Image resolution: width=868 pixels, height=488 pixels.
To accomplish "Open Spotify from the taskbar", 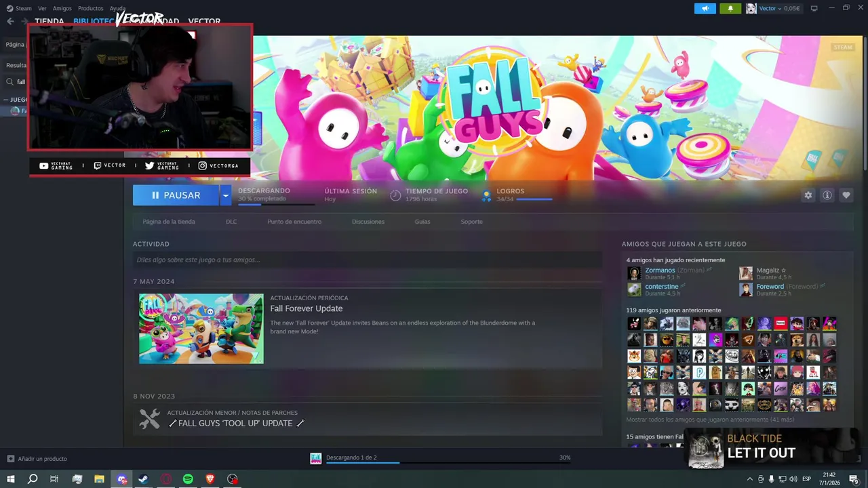I will pos(188,479).
